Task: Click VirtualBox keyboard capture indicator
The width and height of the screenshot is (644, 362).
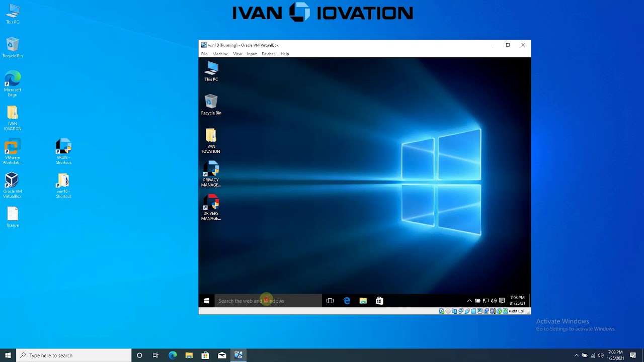Action: pos(505,311)
